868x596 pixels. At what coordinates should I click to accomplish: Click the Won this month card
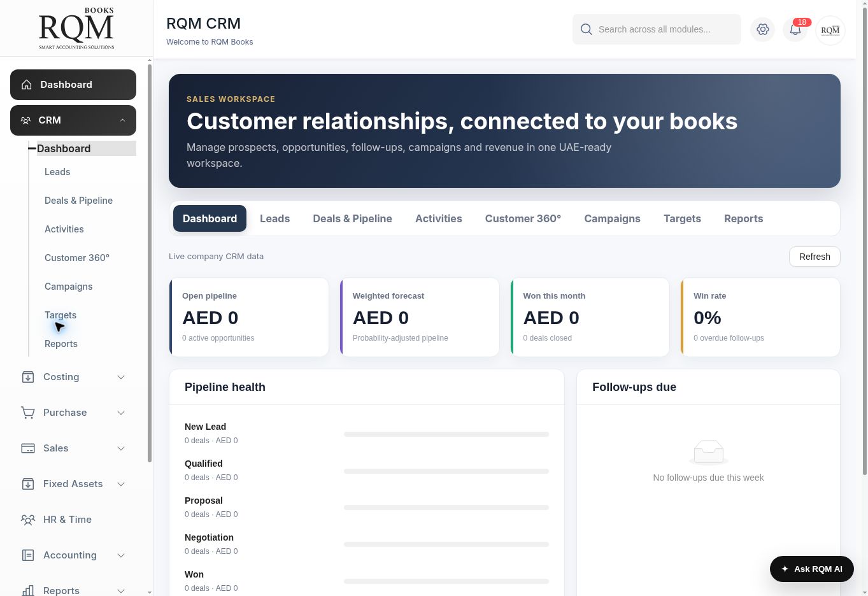590,317
